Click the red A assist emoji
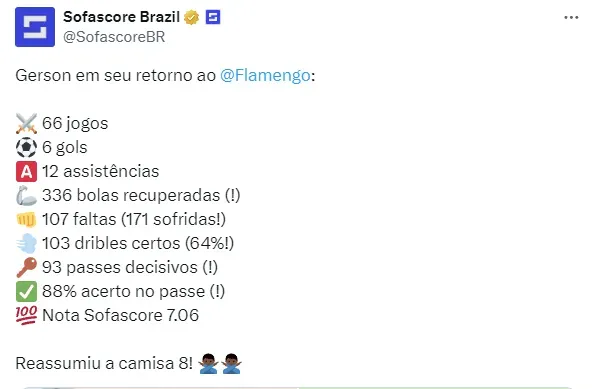593x389 pixels. pos(26,172)
